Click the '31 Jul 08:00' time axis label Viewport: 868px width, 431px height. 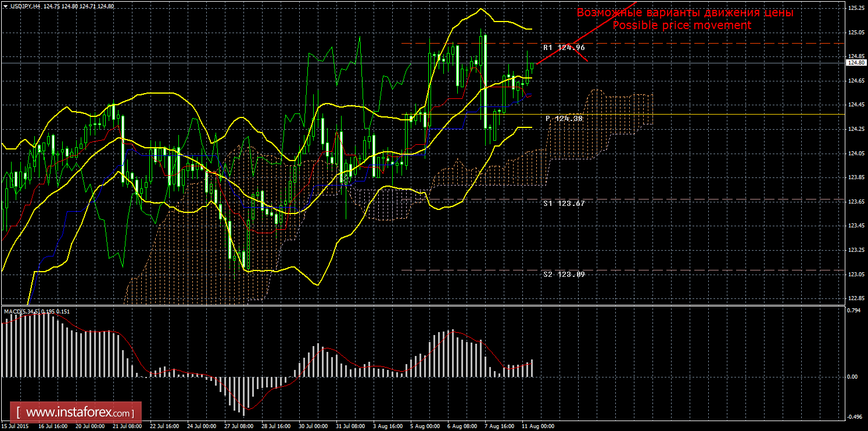click(350, 426)
